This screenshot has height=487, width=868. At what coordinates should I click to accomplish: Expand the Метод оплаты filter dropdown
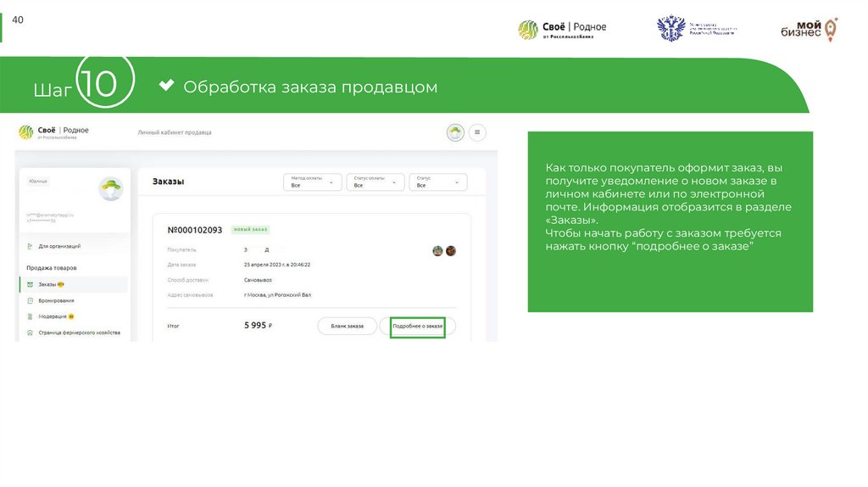(312, 182)
